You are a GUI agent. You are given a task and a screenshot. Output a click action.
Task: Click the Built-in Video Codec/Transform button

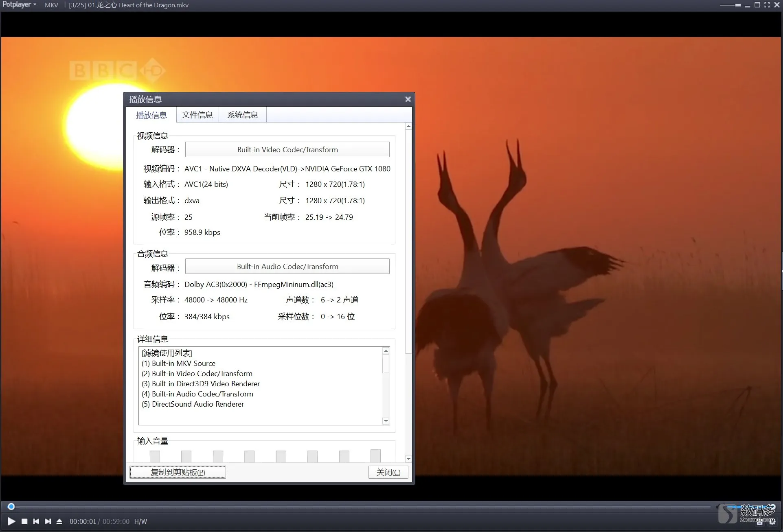pos(287,149)
